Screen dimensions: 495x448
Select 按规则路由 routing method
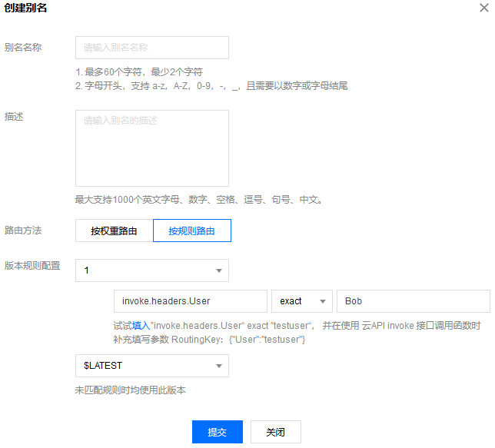pyautogui.click(x=192, y=231)
